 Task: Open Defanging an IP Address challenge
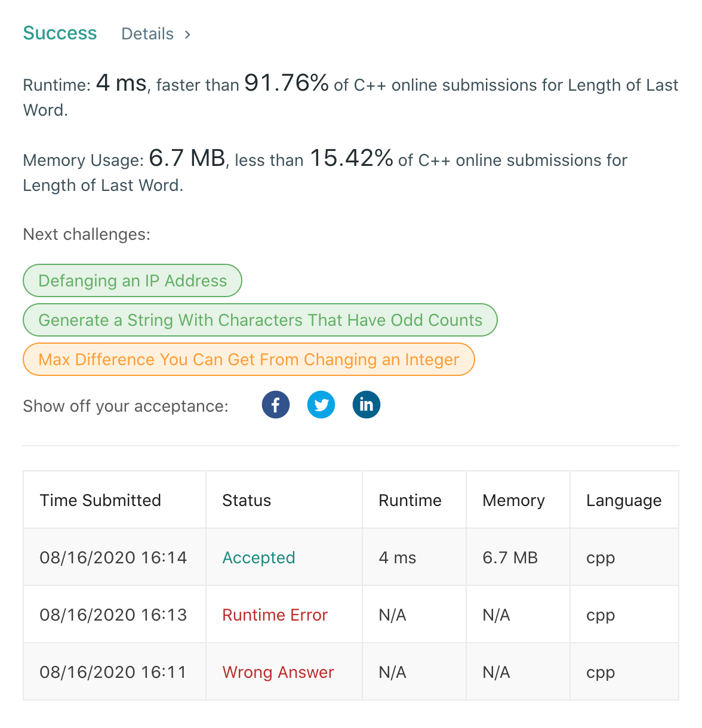pos(133,280)
